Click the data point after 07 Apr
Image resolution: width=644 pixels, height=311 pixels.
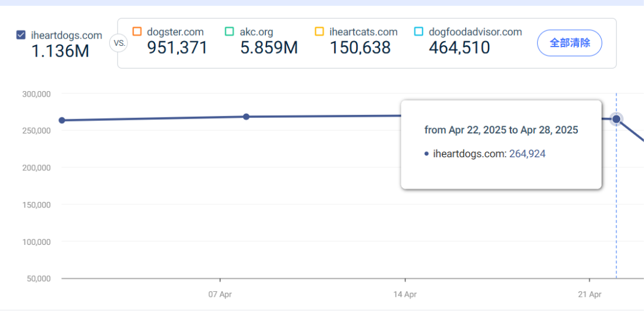coord(246,117)
